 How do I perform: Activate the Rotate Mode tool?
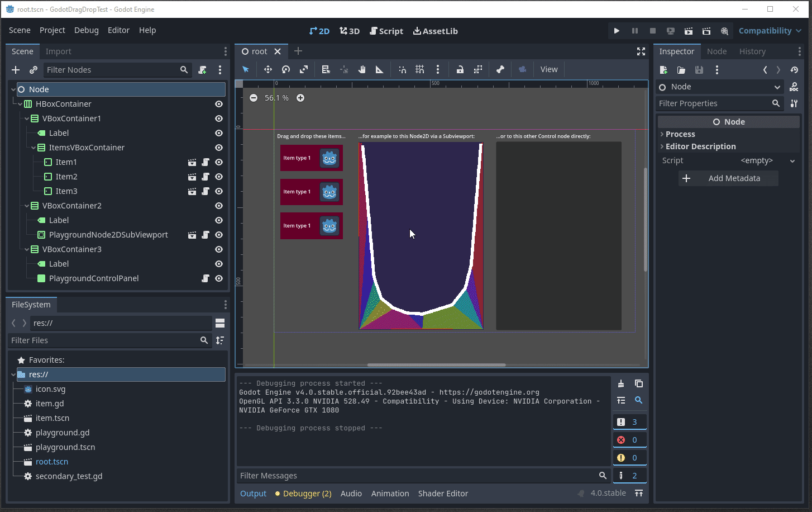286,69
